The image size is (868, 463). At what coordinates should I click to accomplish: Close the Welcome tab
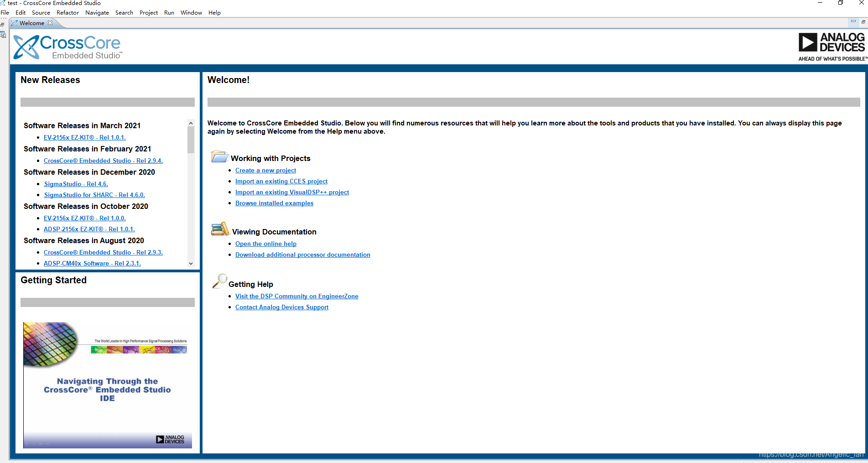[x=50, y=23]
